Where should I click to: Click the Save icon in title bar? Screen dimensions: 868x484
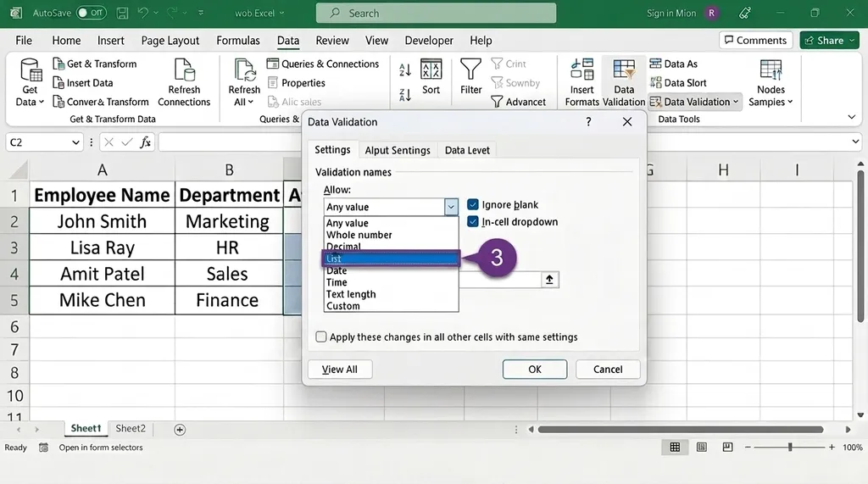[122, 13]
